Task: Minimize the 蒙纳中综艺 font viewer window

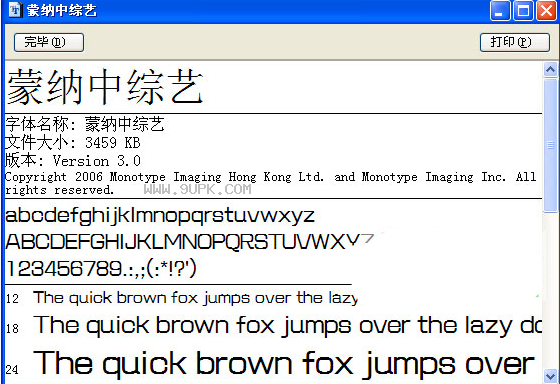Action: (500, 10)
